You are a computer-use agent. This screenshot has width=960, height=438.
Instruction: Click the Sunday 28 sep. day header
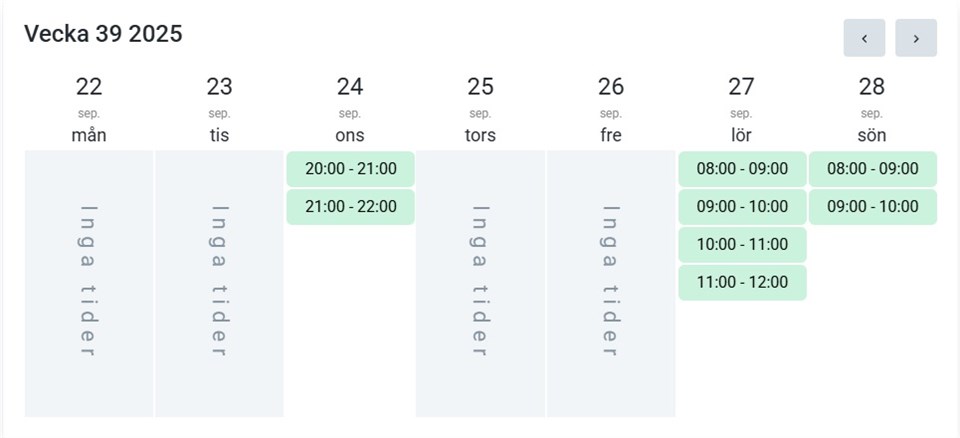tap(872, 109)
